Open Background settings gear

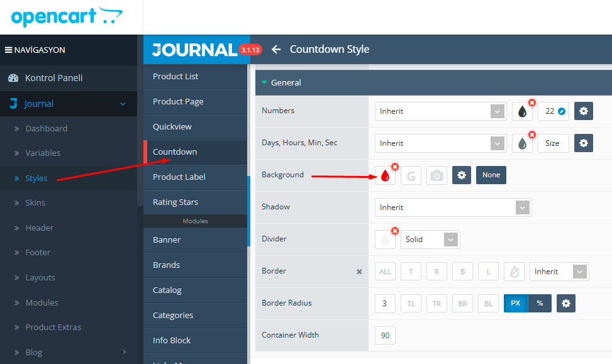click(461, 175)
